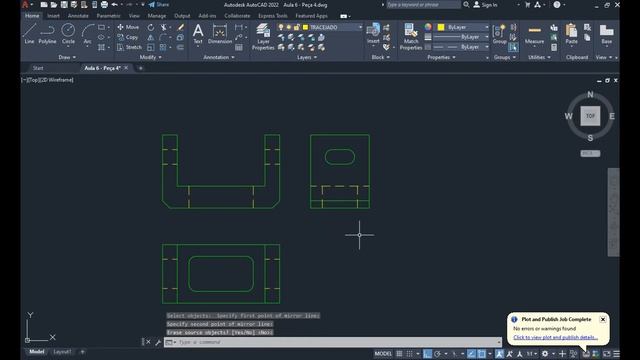Select the Dimension tool
Image resolution: width=640 pixels, height=360 pixels.
[x=220, y=34]
